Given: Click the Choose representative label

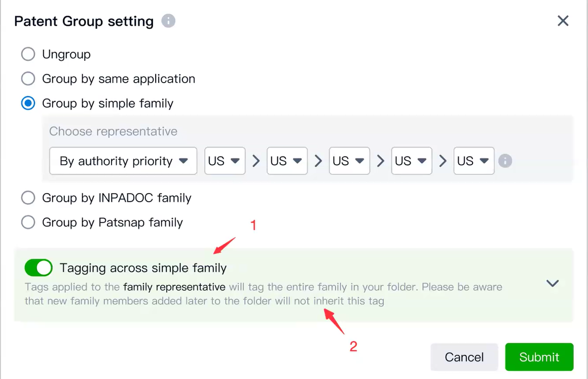Looking at the screenshot, I should [113, 131].
